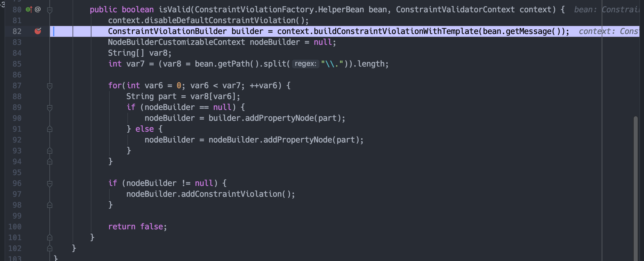Click line number 82 in the gutter

17,31
